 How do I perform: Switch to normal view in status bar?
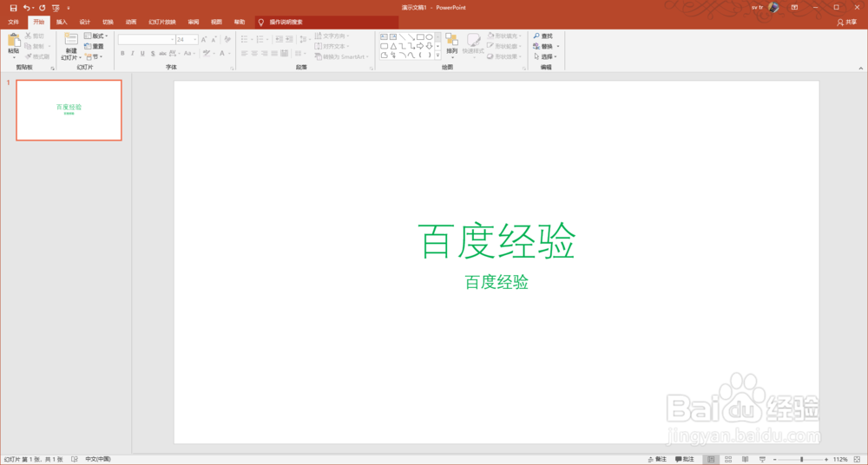pyautogui.click(x=711, y=460)
